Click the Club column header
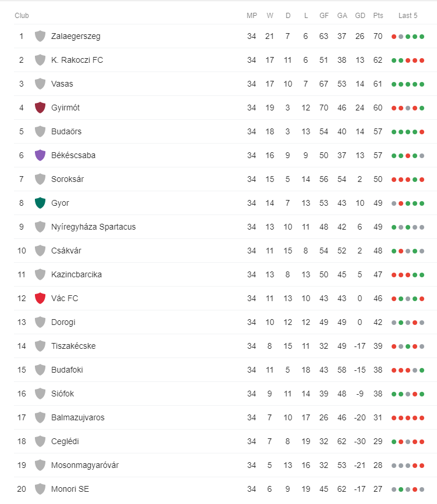Viewport: 437px width, 504px height. point(22,16)
